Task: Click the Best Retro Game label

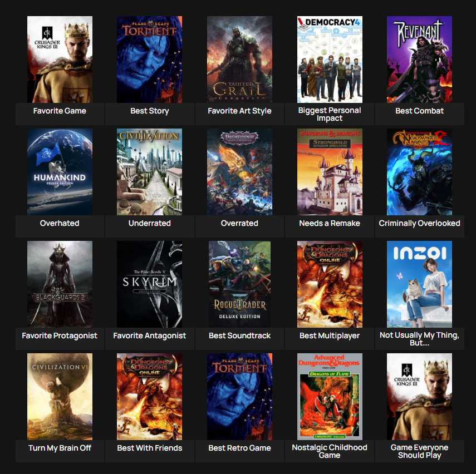Action: point(239,448)
